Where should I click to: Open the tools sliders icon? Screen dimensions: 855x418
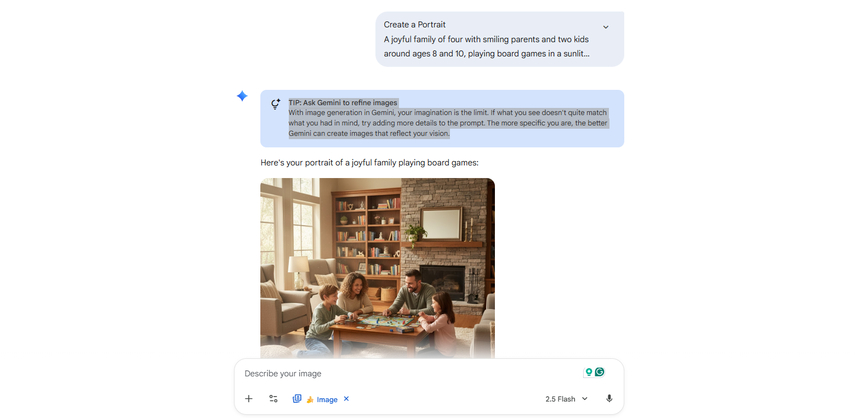click(x=273, y=399)
